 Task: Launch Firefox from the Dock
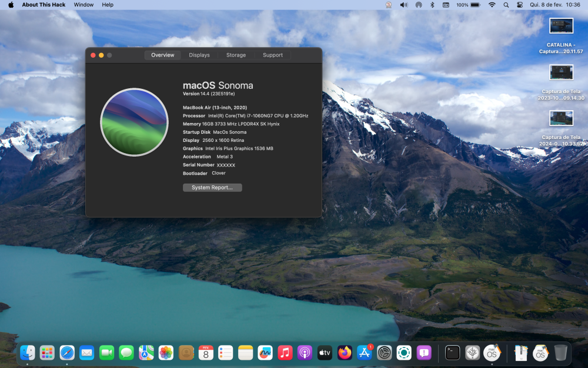pyautogui.click(x=345, y=353)
